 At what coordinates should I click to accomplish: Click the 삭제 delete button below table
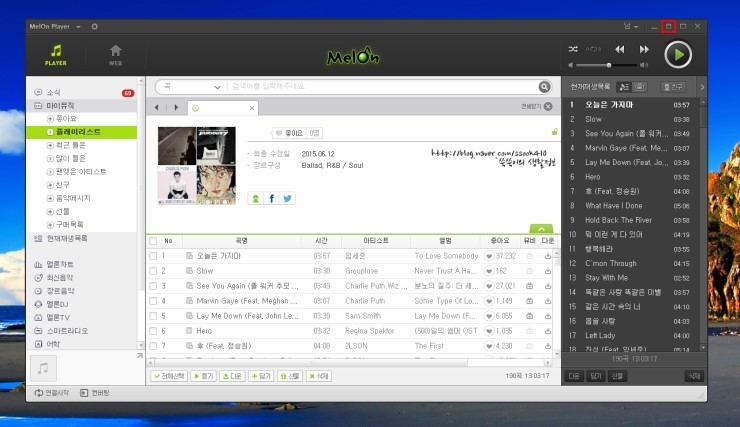pos(319,376)
